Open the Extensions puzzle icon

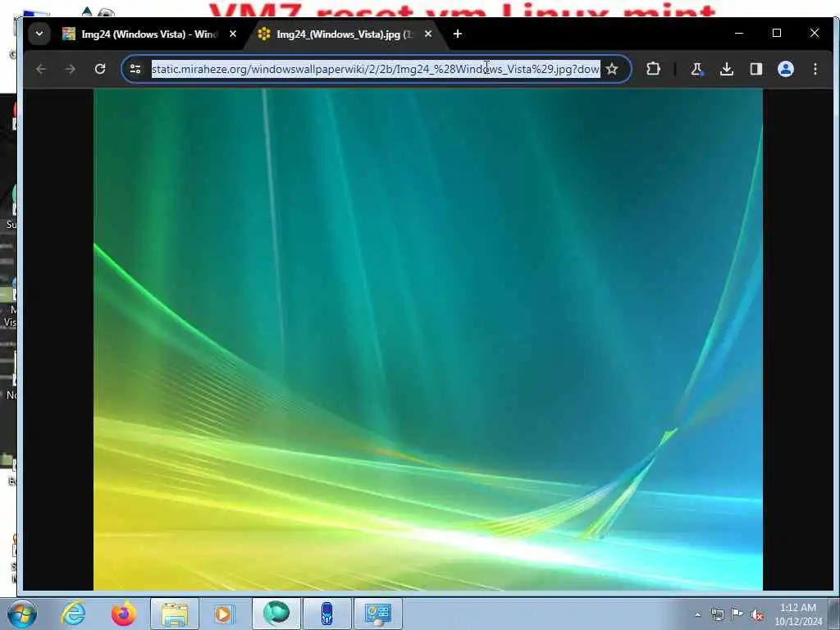(x=653, y=69)
